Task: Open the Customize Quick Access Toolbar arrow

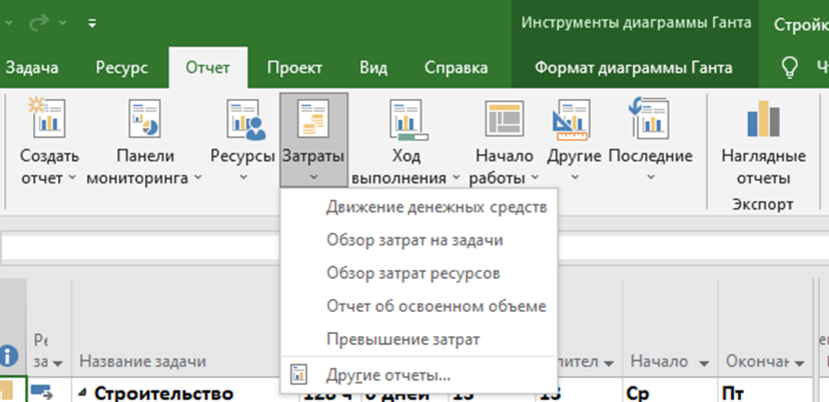Action: 92,23
